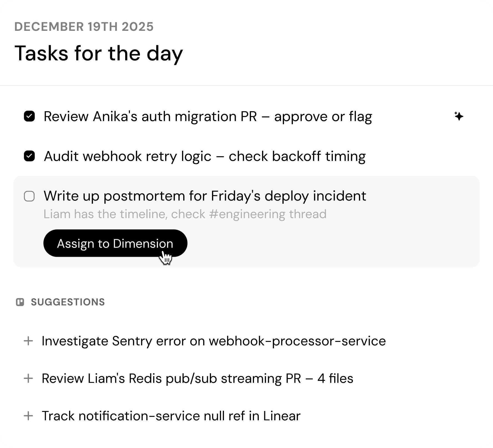The width and height of the screenshot is (493, 448).
Task: Click the December 19th 2025 date label
Action: (x=84, y=27)
